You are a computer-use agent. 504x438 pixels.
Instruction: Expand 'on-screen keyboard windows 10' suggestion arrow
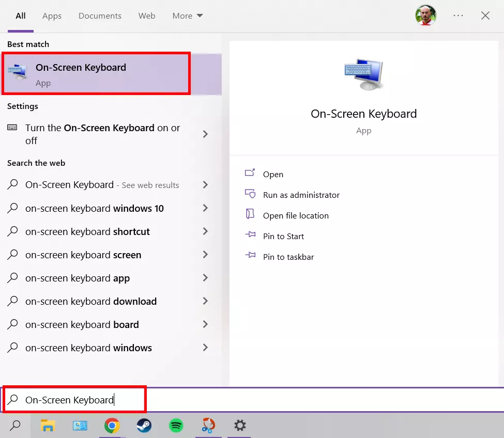coord(205,208)
